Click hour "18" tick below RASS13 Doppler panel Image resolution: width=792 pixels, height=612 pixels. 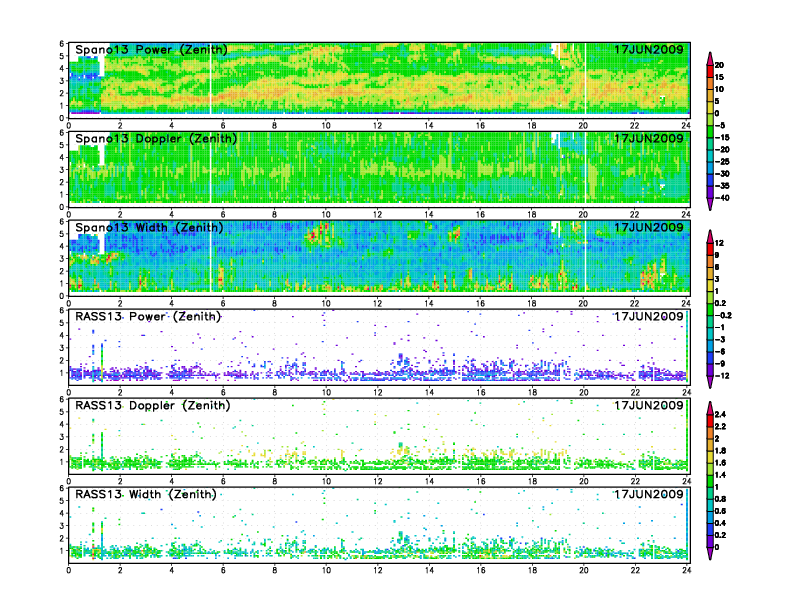pos(532,481)
